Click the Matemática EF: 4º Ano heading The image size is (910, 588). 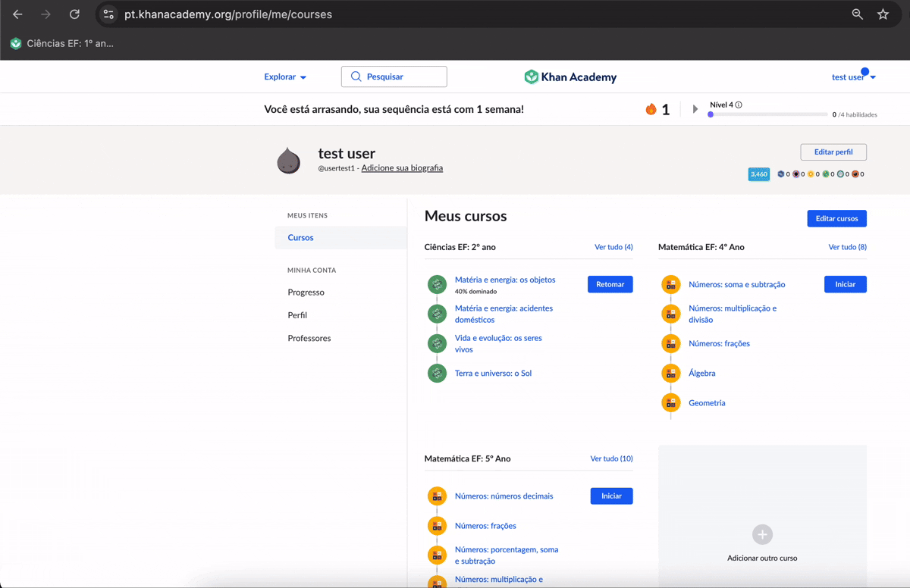(701, 247)
